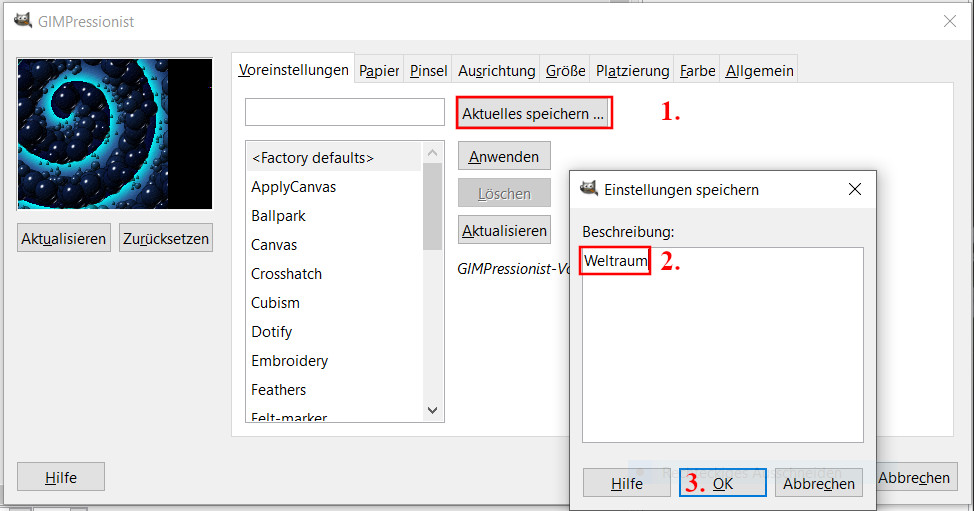Close the Einstellungen speichern dialog
This screenshot has width=974, height=511.
pos(855,189)
